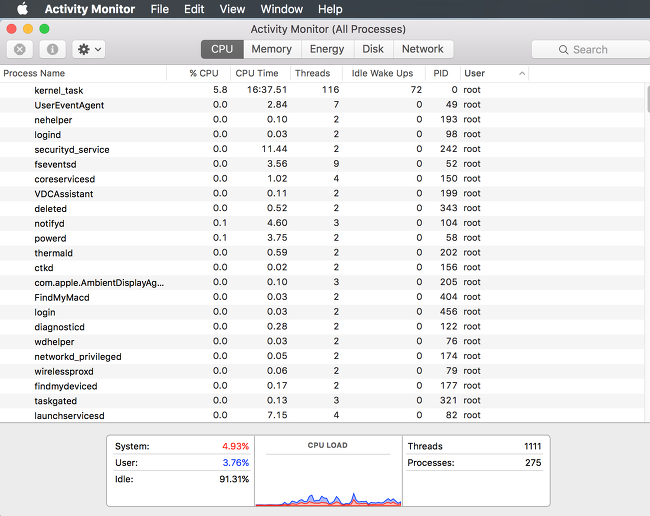Select the kernel_task process
Screen dimensions: 650x516
coord(322,90)
